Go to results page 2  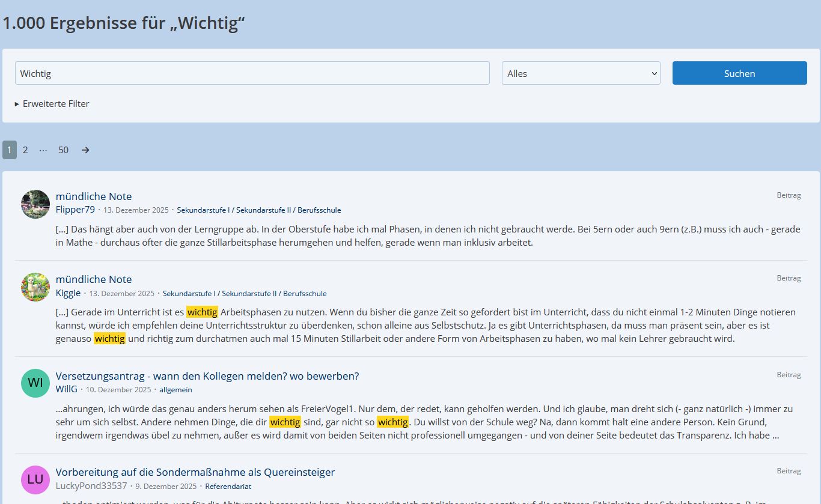(25, 150)
